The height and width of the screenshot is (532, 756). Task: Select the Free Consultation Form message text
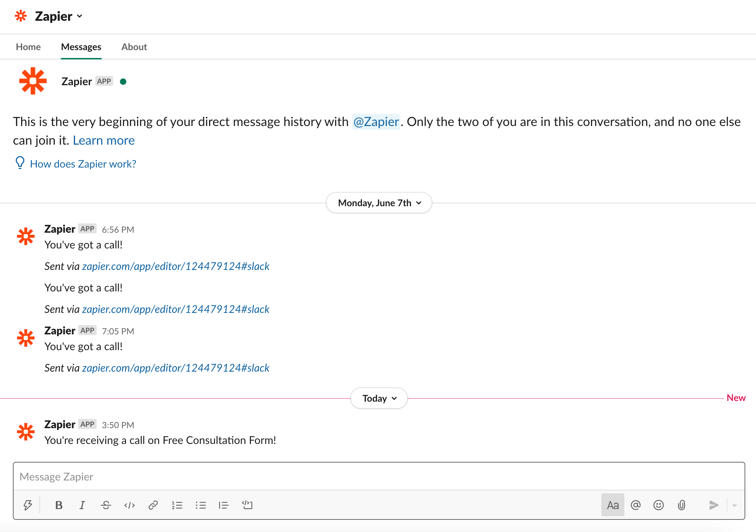[x=160, y=440]
